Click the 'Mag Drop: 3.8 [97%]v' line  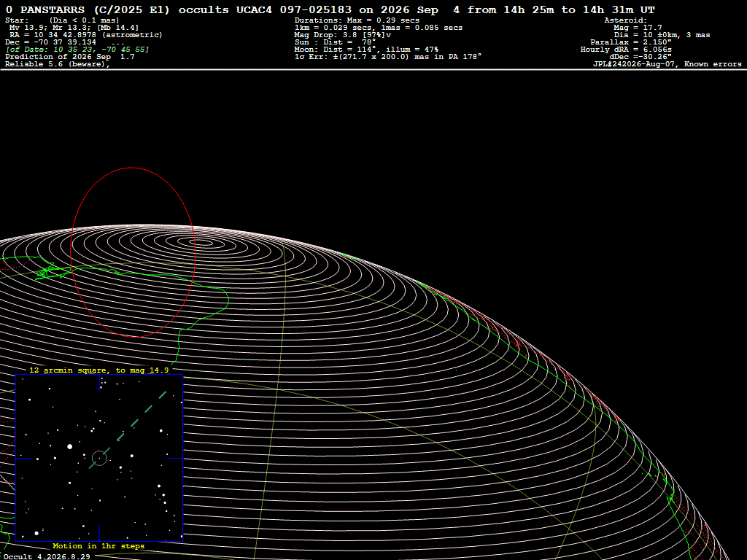343,35
